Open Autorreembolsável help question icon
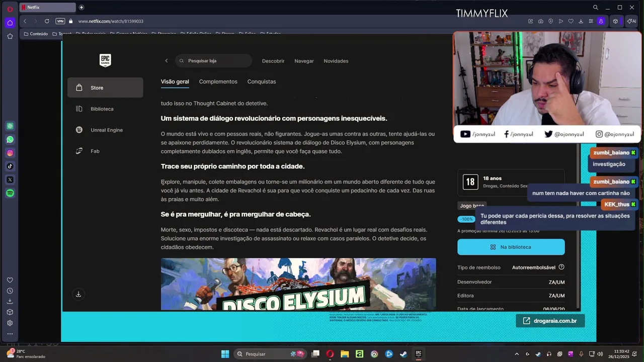Viewport: 644px width, 362px height. (x=561, y=267)
